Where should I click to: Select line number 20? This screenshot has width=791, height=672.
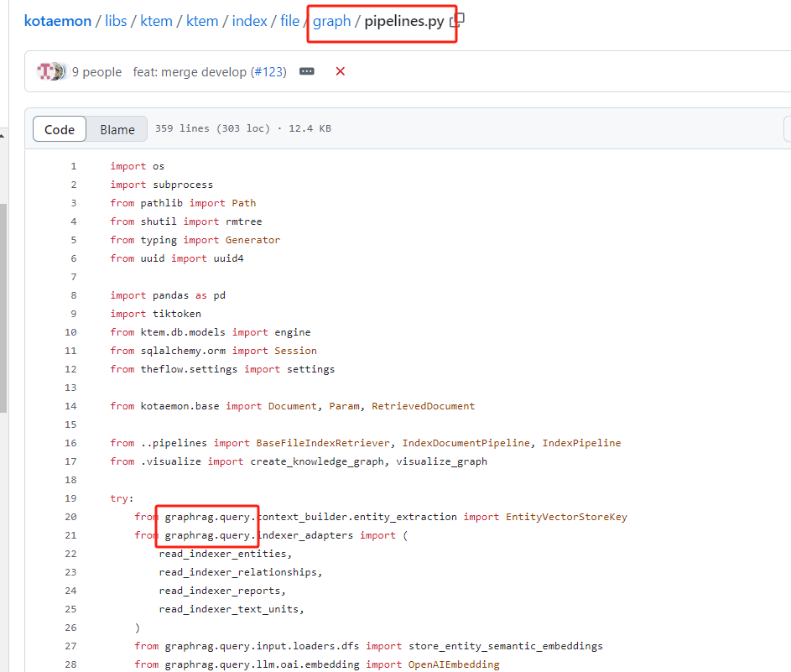tap(70, 517)
